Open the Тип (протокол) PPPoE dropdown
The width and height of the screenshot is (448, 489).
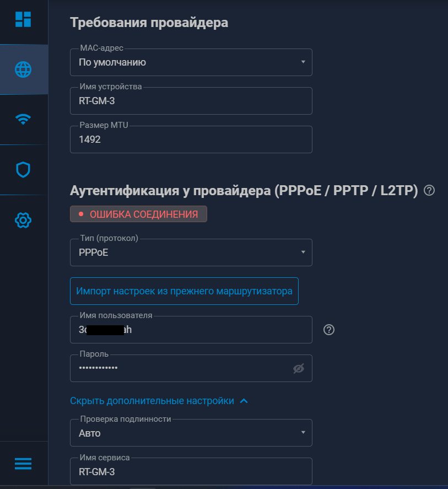click(191, 252)
